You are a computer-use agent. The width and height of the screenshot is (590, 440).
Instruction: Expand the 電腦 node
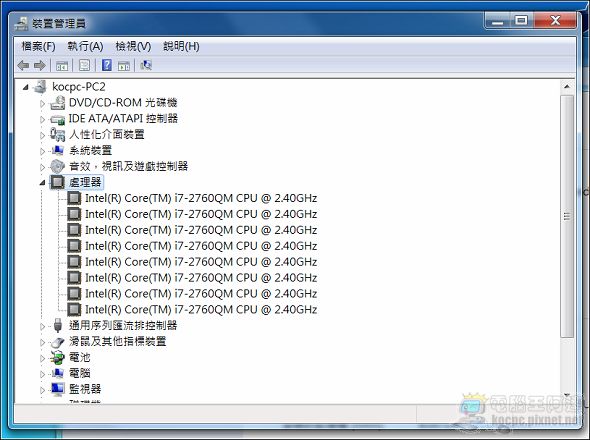(43, 375)
